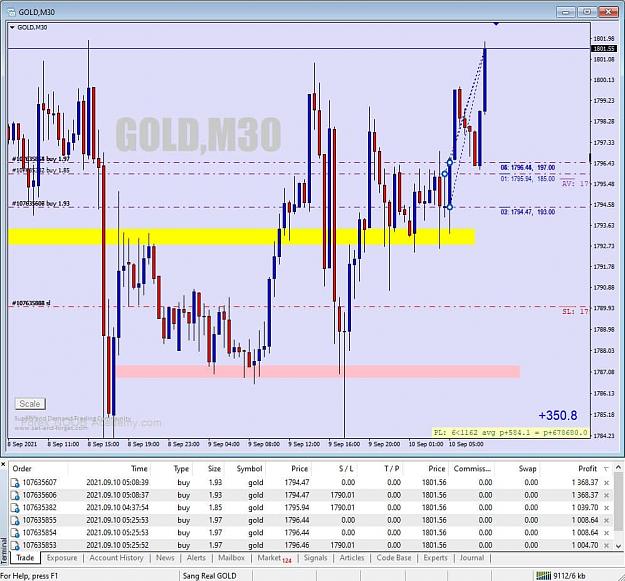Click the 9112/6 kb traffic indicator
The height and width of the screenshot is (581, 625).
click(569, 576)
